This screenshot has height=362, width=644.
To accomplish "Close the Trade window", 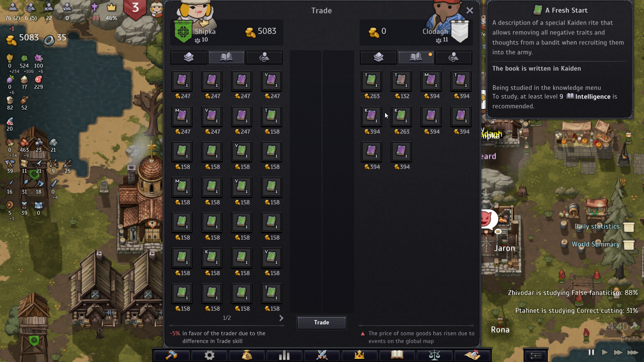I will [470, 11].
